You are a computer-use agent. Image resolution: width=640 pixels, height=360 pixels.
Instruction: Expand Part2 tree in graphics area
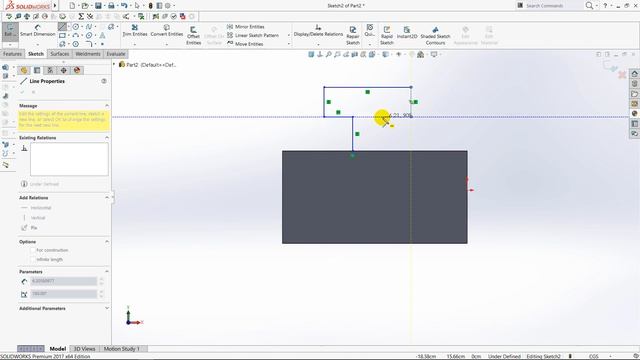(114, 64)
